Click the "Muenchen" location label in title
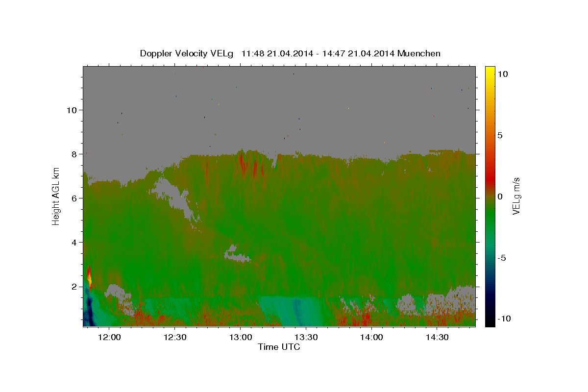588x392 pixels. tap(419, 53)
